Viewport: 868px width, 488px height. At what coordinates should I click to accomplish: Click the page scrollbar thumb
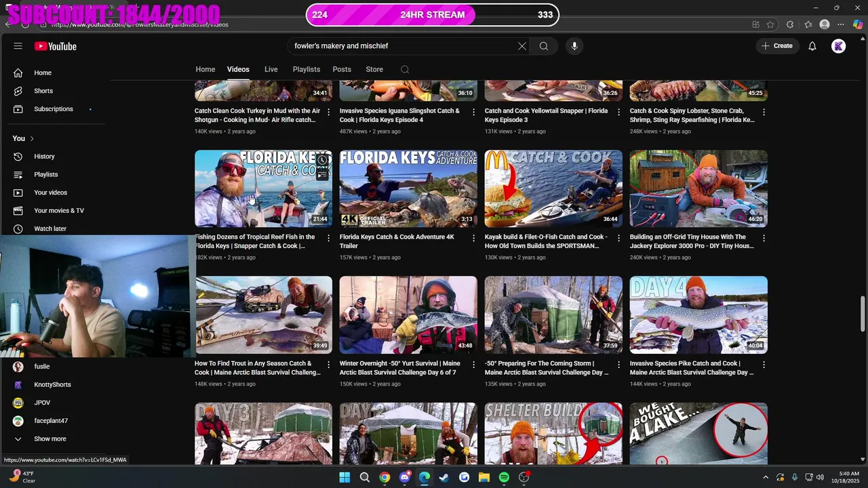[863, 314]
